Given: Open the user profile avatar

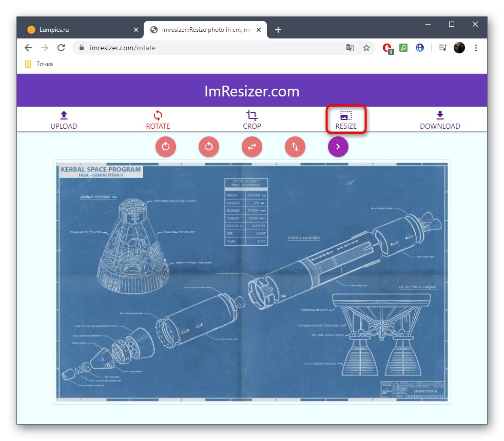Looking at the screenshot, I should [x=459, y=48].
